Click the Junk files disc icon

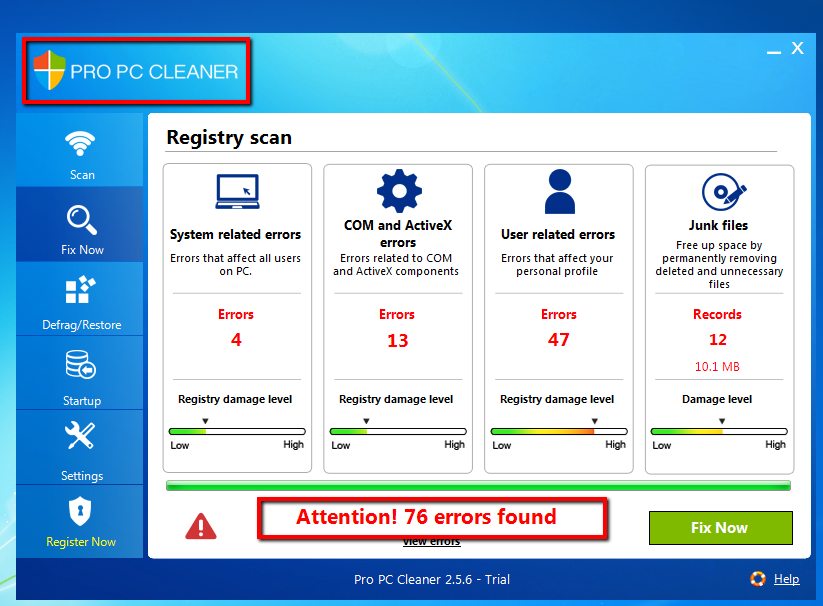[x=723, y=192]
